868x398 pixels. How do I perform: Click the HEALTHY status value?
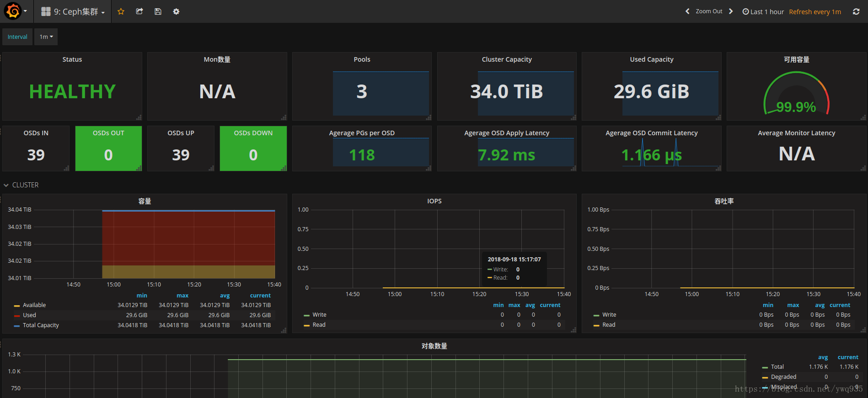tap(72, 92)
